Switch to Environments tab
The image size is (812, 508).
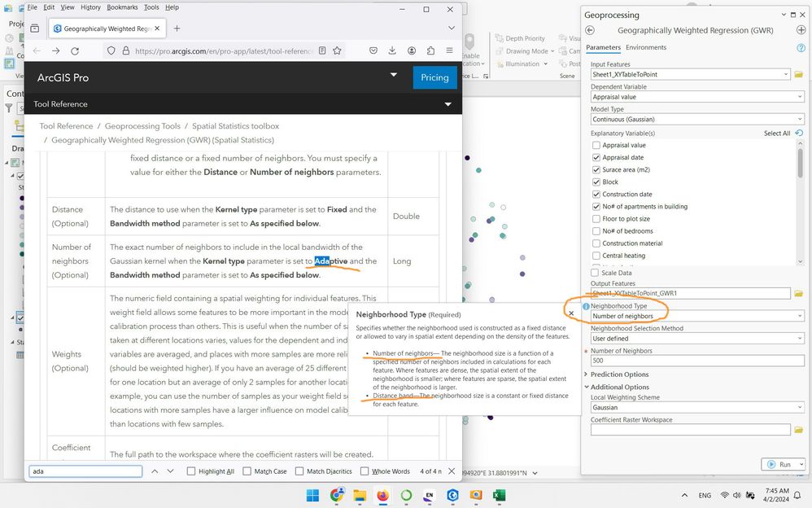click(646, 47)
